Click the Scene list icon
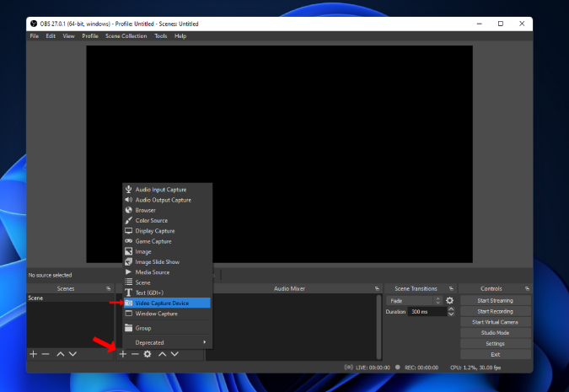This screenshot has height=392, width=569. point(128,282)
